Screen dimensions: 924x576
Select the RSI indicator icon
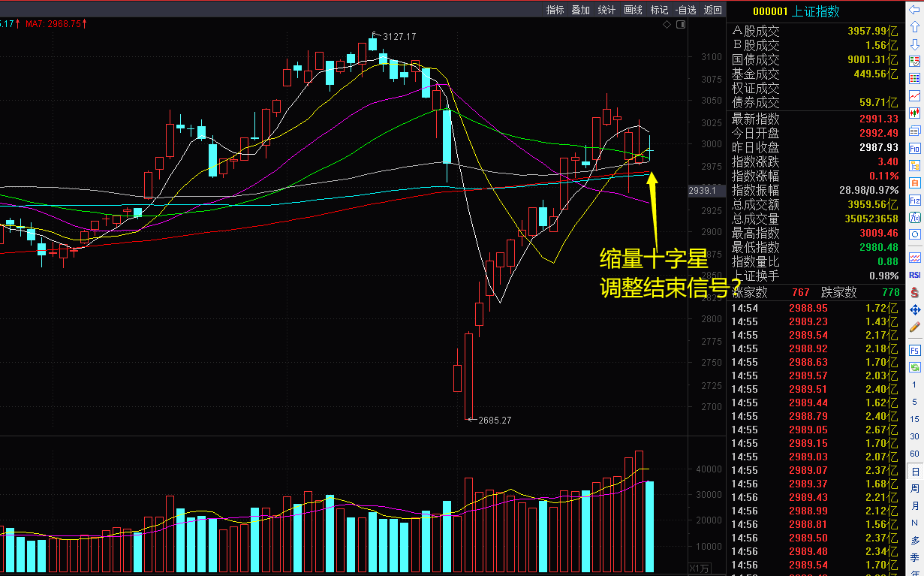tap(914, 275)
